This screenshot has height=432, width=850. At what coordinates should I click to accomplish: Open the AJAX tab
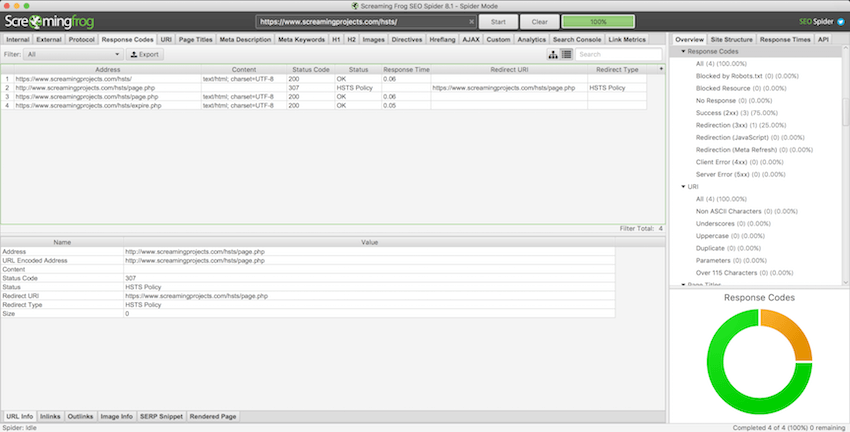[x=471, y=40]
